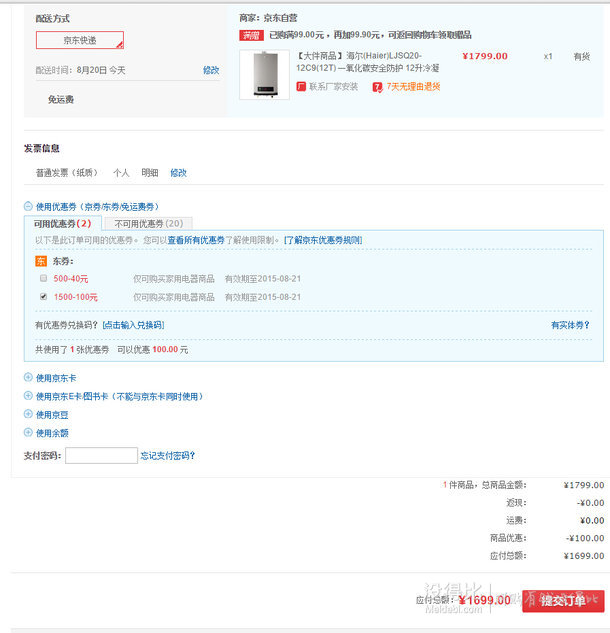Open the Haier water heater thumbnail
The width and height of the screenshot is (610, 633).
tap(264, 75)
